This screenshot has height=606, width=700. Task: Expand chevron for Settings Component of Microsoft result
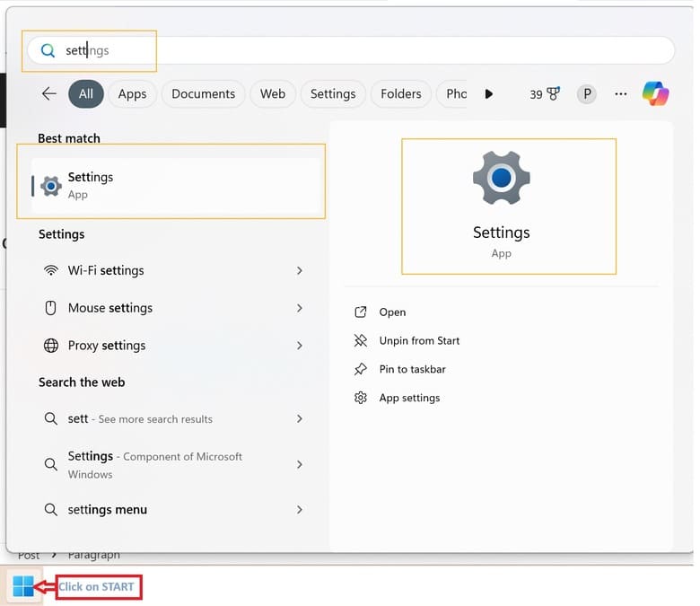pos(299,464)
